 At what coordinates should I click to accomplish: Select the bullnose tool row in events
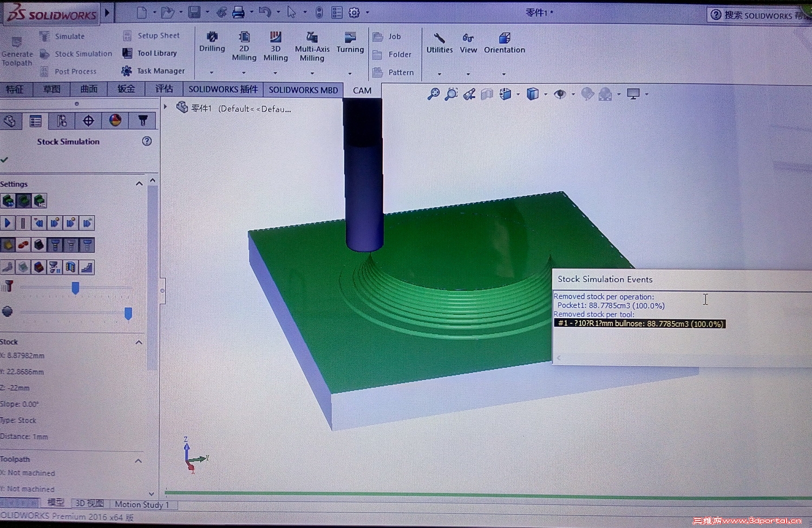point(639,324)
